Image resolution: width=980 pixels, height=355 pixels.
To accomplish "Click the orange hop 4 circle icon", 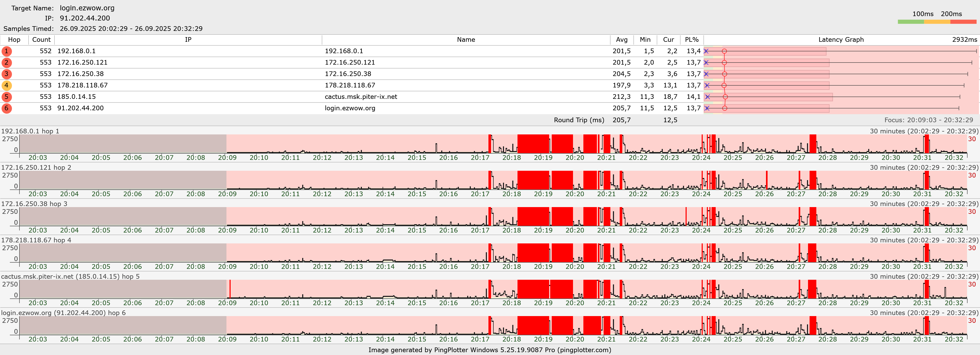I will (6, 85).
